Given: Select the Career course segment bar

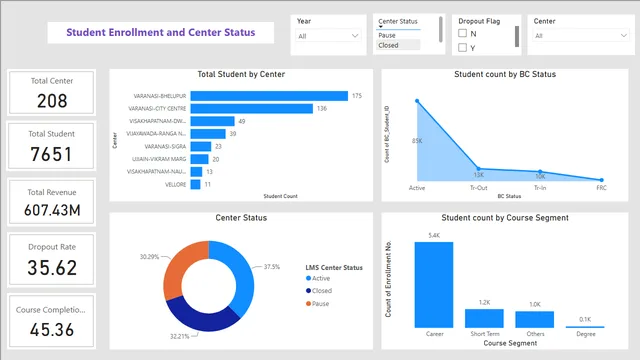Looking at the screenshot, I should click(434, 285).
